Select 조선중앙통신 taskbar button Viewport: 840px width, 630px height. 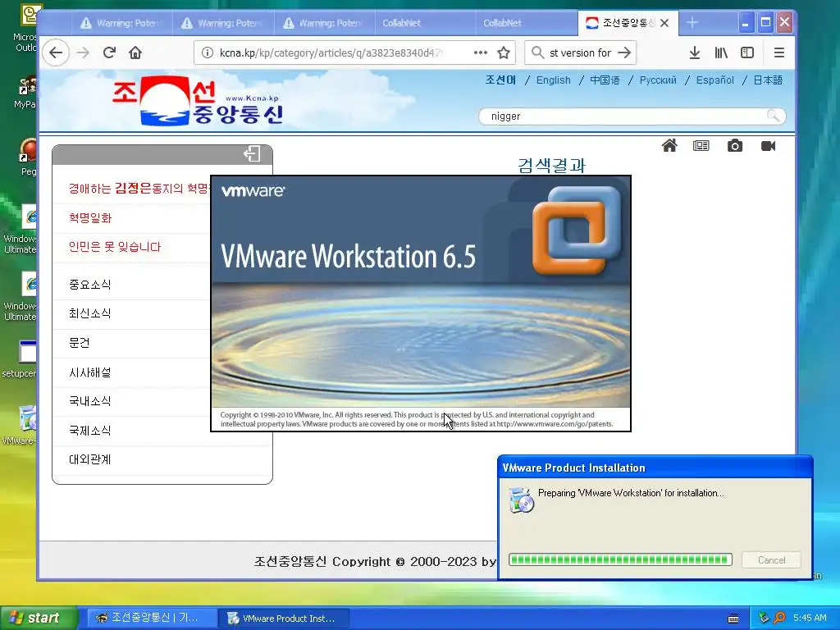(x=151, y=619)
